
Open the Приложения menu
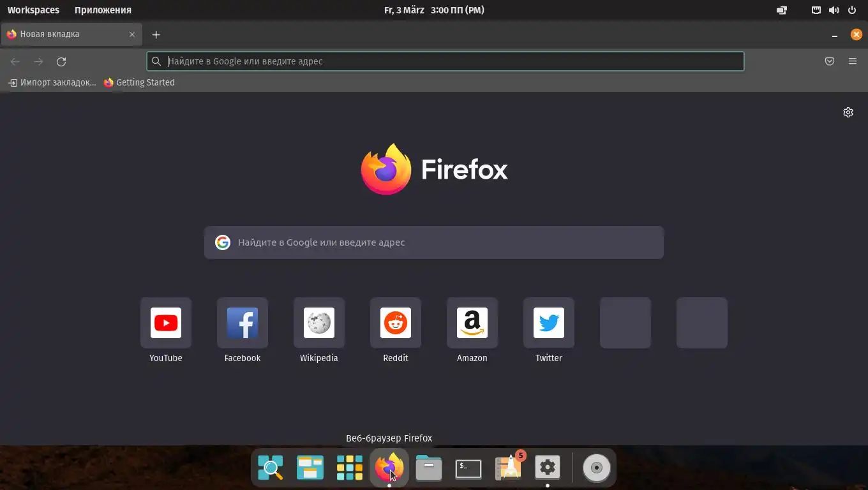pyautogui.click(x=103, y=10)
